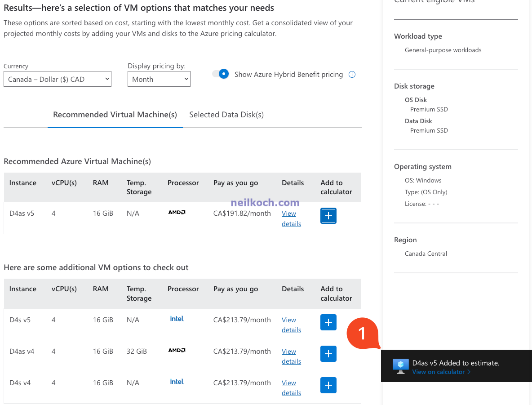Click the Intel logo in D4s v5 row

click(177, 319)
